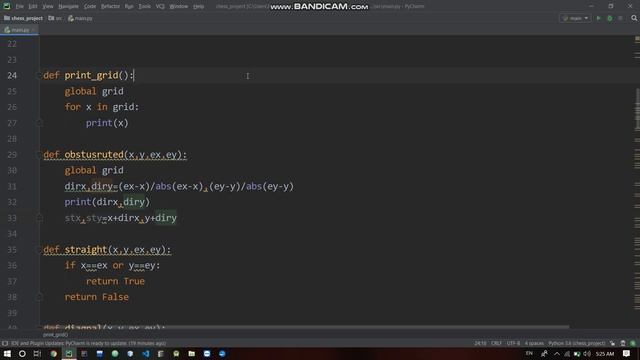Open the Windows Start menu
Viewport: 640px width, 360px height.
tap(7, 354)
